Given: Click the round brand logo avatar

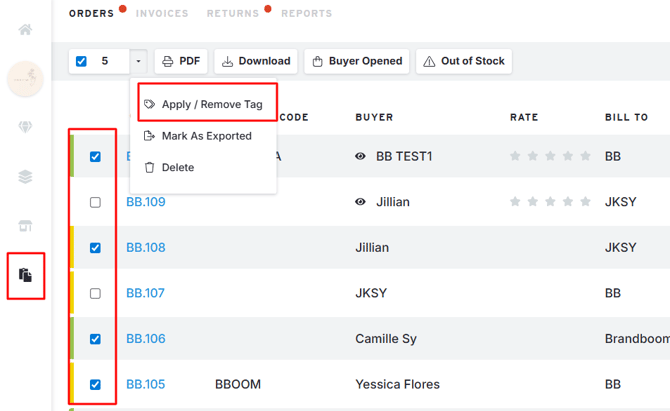Looking at the screenshot, I should (x=25, y=78).
